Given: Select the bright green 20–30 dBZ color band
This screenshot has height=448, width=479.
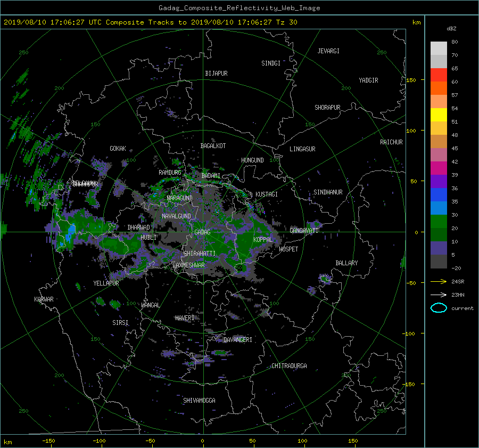Looking at the screenshot, I should click(x=439, y=222).
